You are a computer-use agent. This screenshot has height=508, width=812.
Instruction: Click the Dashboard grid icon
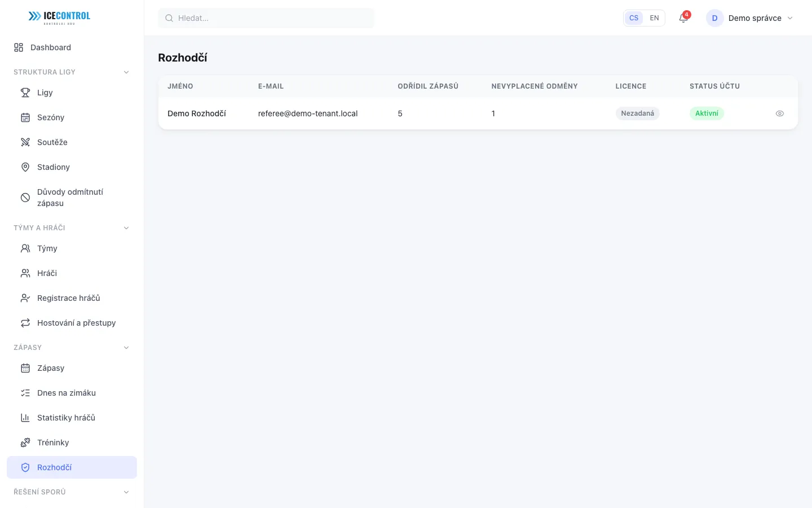pos(19,47)
